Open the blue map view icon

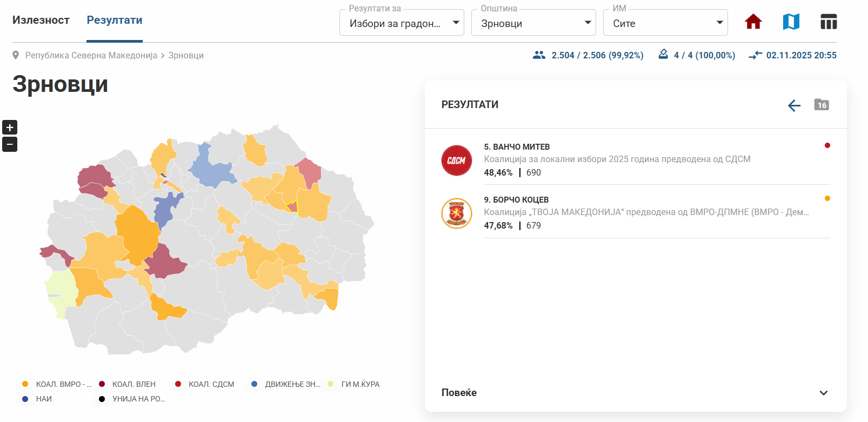[x=791, y=22]
